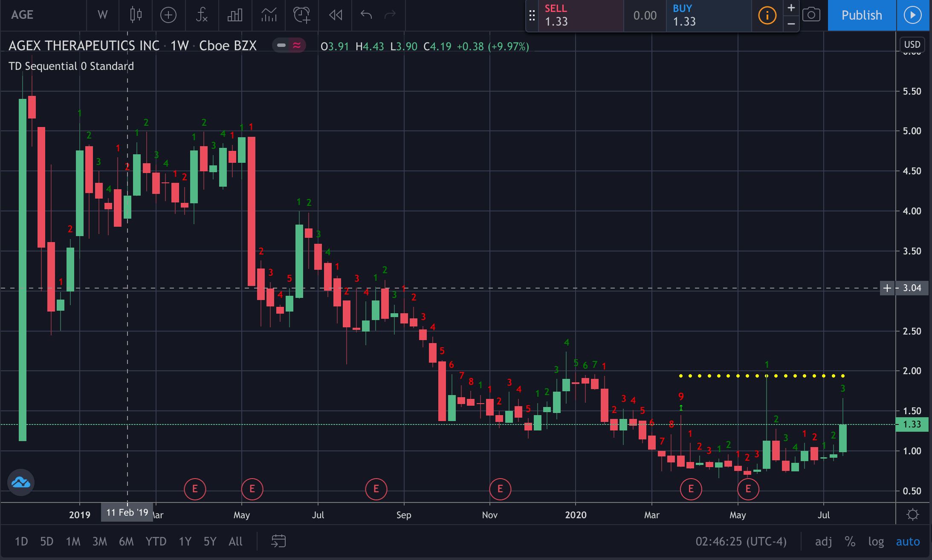Take a snapshot with camera icon
The height and width of the screenshot is (560, 932).
tap(811, 15)
